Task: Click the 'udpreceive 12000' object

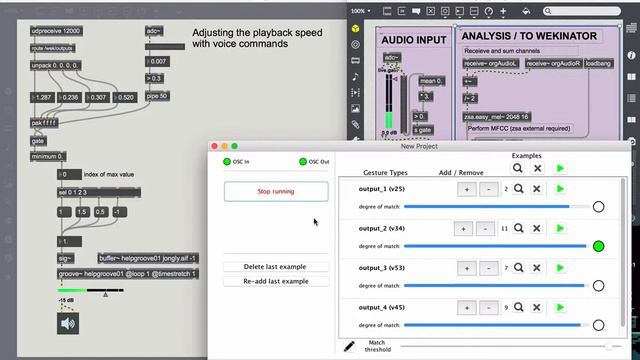Action: tap(56, 31)
